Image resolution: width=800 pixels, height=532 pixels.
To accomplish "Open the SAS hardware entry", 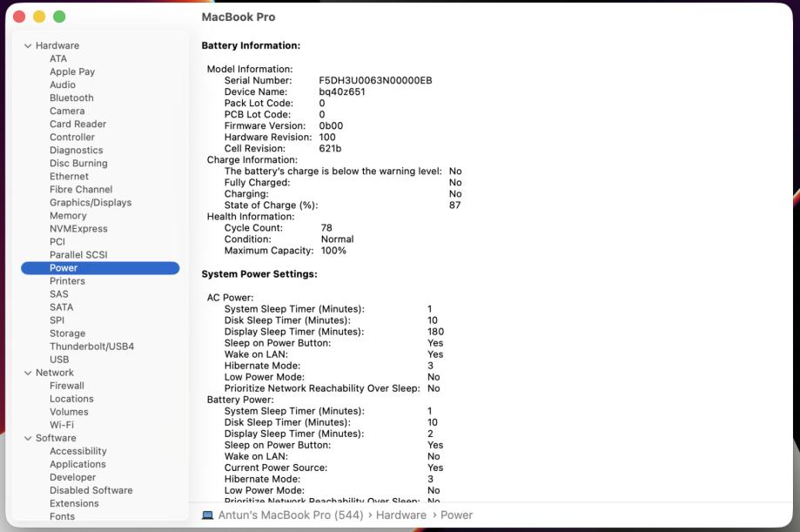I will [58, 294].
